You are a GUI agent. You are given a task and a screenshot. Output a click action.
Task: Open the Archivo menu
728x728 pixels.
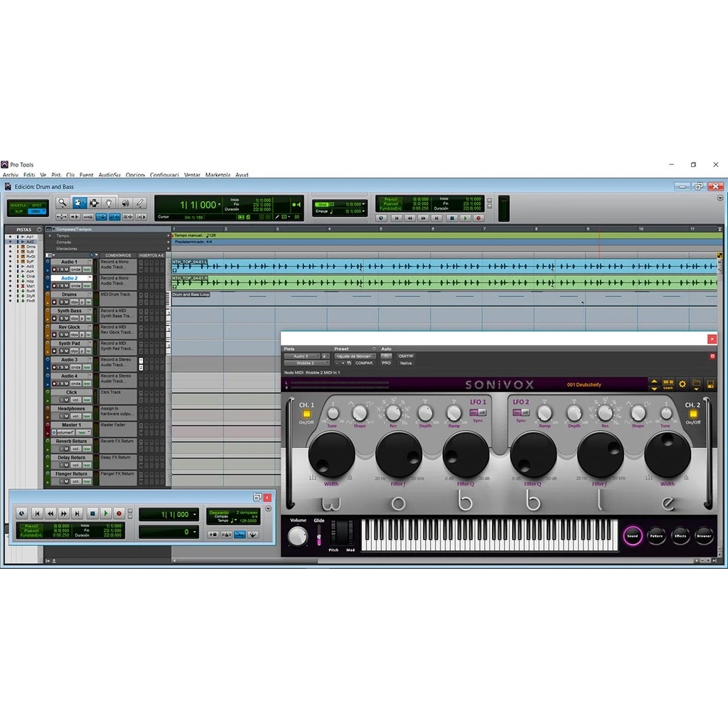[x=10, y=175]
